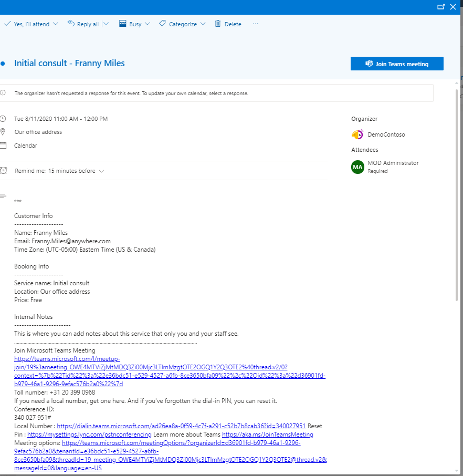Click the email Franny.Miles@anywhere.com
Viewport: 463px width, 476px height.
(71, 241)
